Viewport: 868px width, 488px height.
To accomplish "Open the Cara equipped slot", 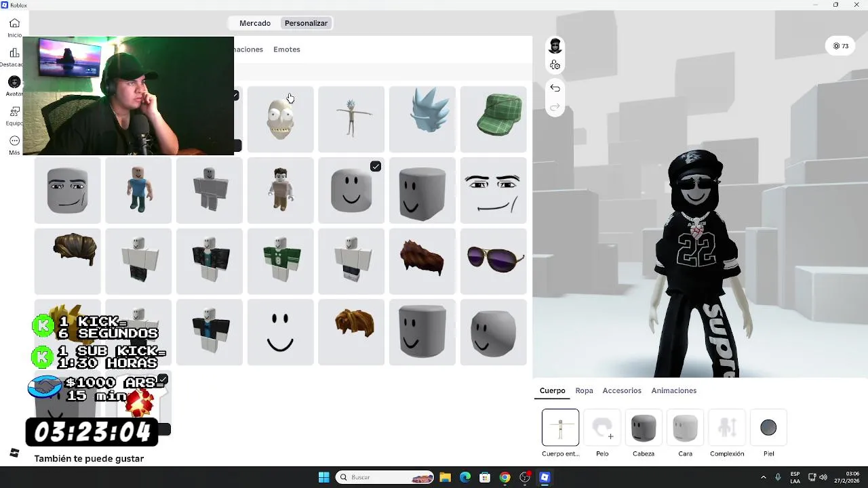I will (x=685, y=428).
